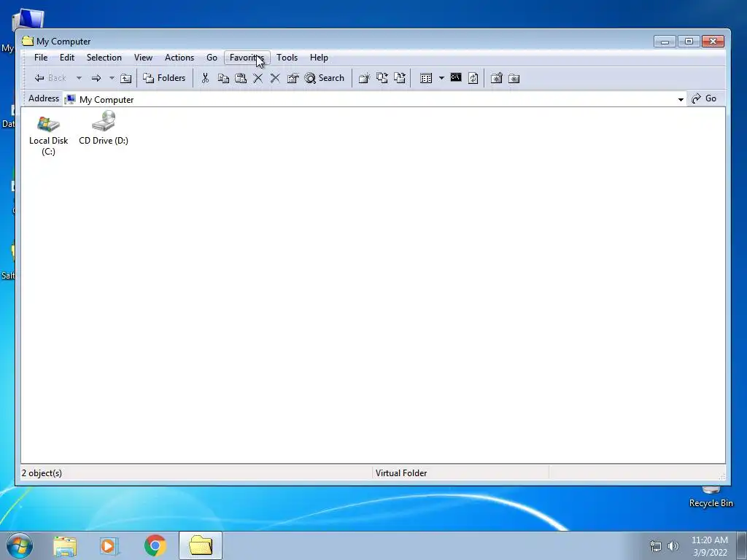Image resolution: width=747 pixels, height=560 pixels.
Task: Open the Actions menu
Action: pos(179,58)
